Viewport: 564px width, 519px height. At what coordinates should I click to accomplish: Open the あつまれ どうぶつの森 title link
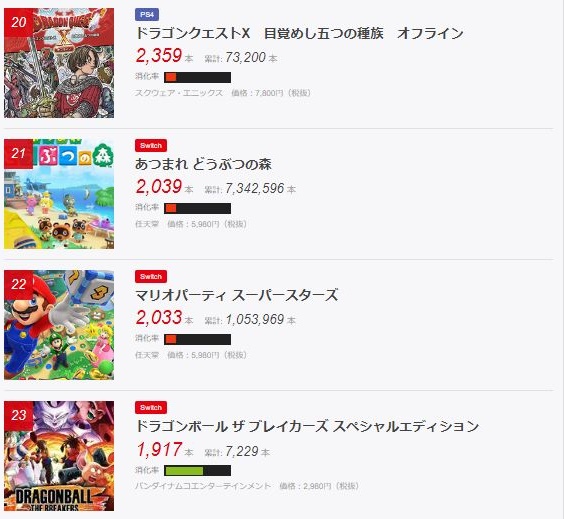203,164
